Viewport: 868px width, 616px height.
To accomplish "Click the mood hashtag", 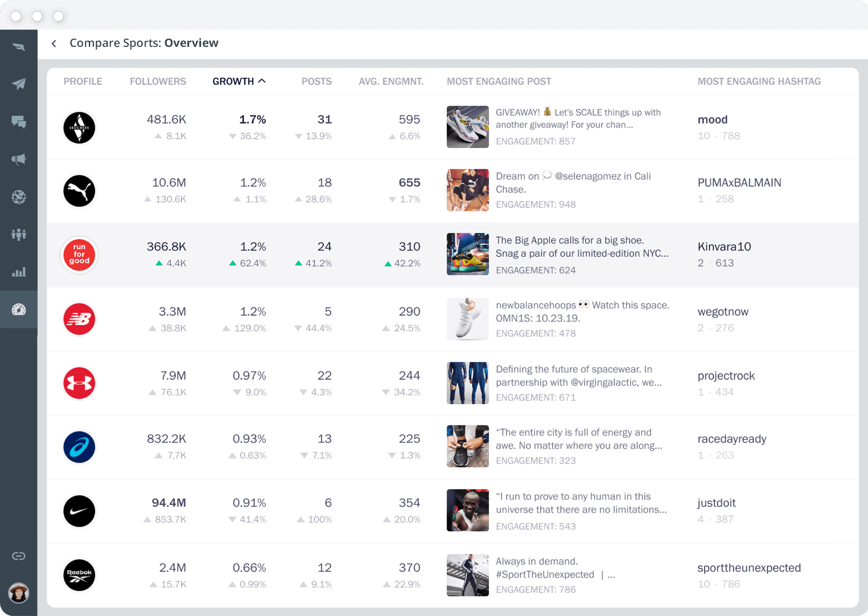I will point(712,119).
